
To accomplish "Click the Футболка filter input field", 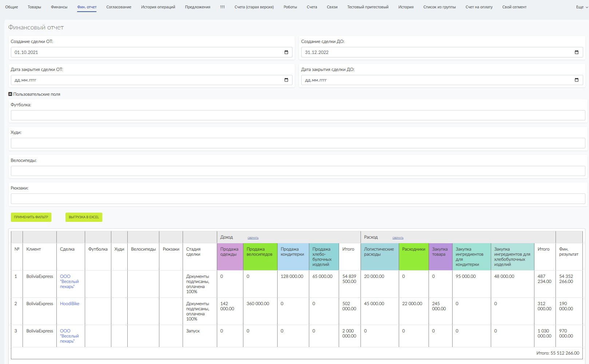I will (x=298, y=115).
